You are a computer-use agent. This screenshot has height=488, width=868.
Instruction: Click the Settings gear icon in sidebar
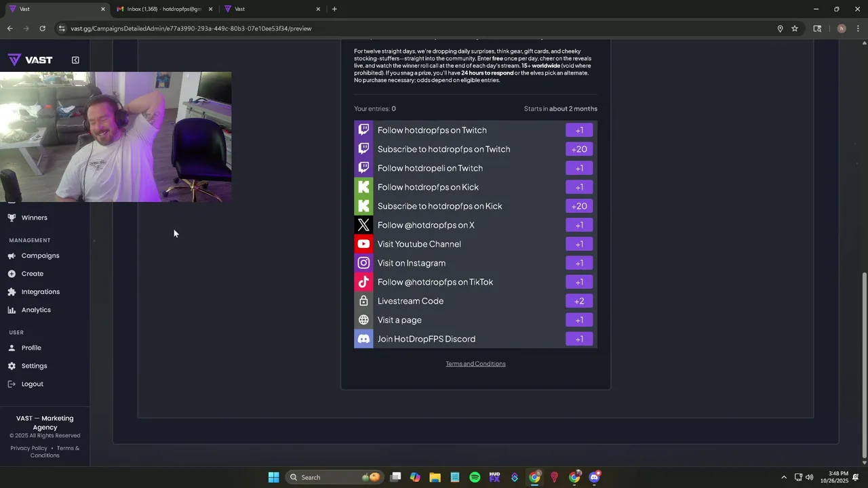(12, 366)
